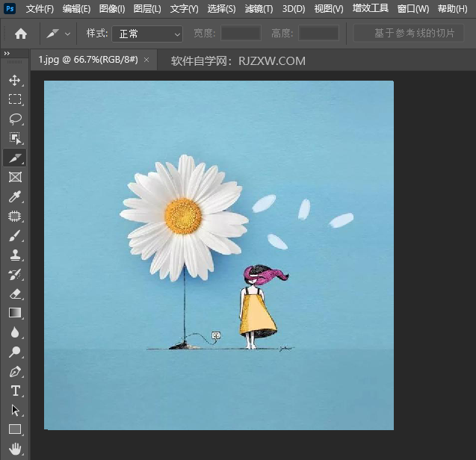Click the 宽度 width input field
Image resolution: width=476 pixels, height=460 pixels.
(x=241, y=34)
